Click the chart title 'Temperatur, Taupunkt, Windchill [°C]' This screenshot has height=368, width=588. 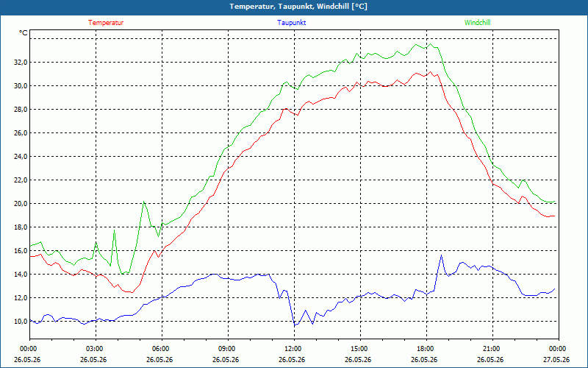point(298,7)
